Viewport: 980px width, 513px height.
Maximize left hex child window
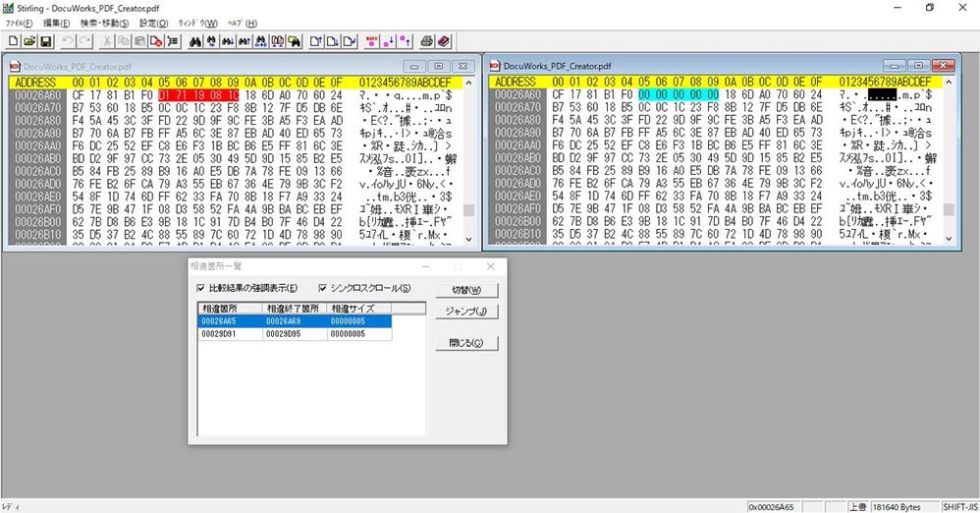pyautogui.click(x=439, y=66)
